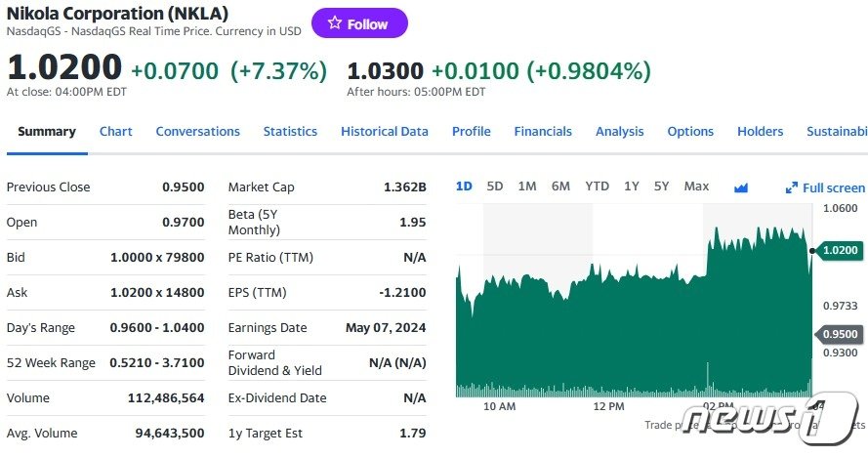Select the Max chart range
The height and width of the screenshot is (457, 868).
tap(696, 187)
